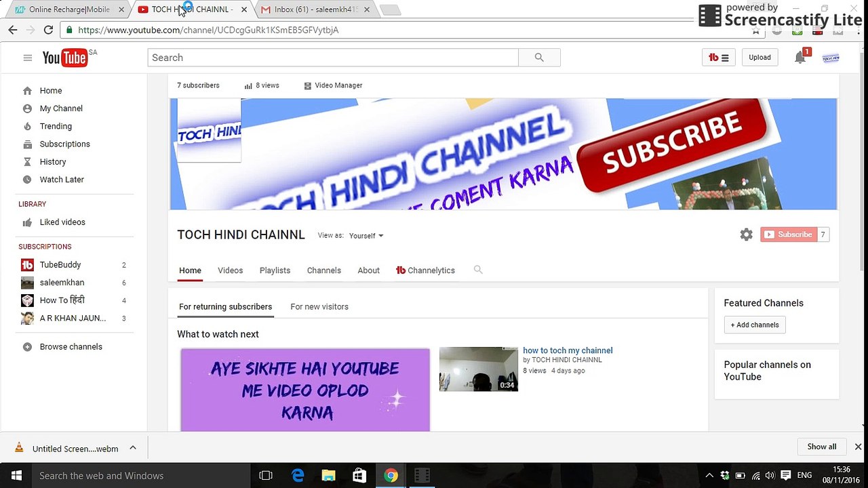Switch to Chrome on taskbar
The image size is (868, 488).
(391, 476)
